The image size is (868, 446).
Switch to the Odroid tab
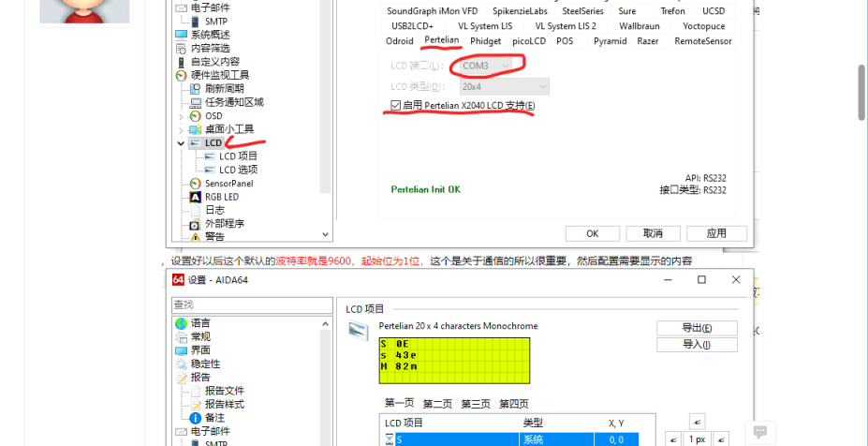[399, 41]
